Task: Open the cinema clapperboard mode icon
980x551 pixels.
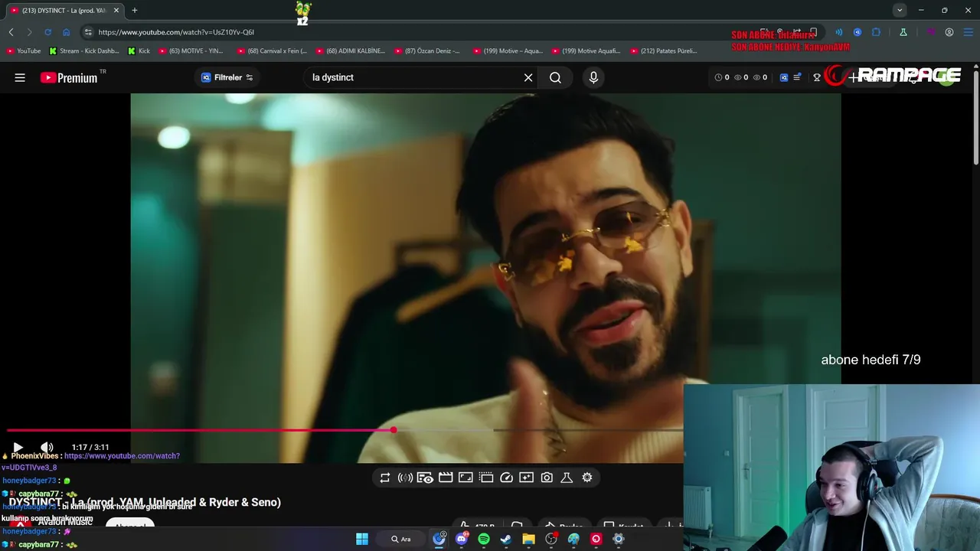Action: (446, 478)
